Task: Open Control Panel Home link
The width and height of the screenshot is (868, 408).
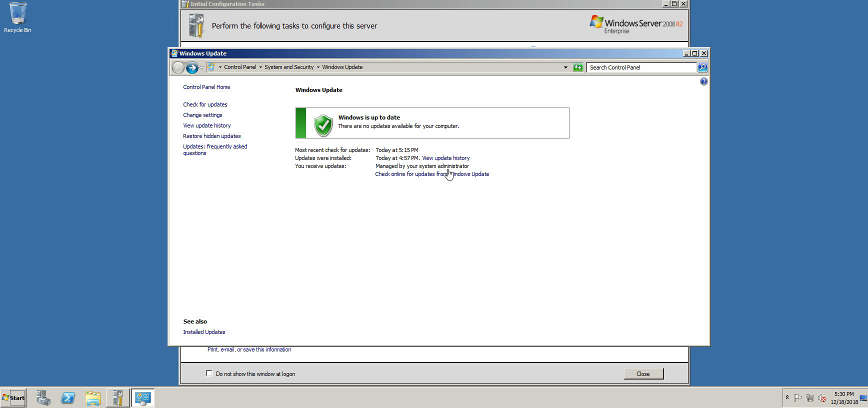Action: 206,87
